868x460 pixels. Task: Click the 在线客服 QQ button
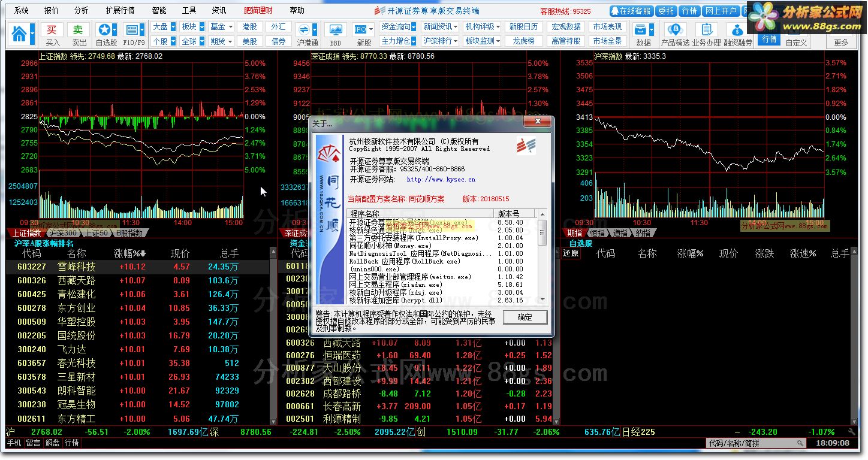tap(631, 11)
